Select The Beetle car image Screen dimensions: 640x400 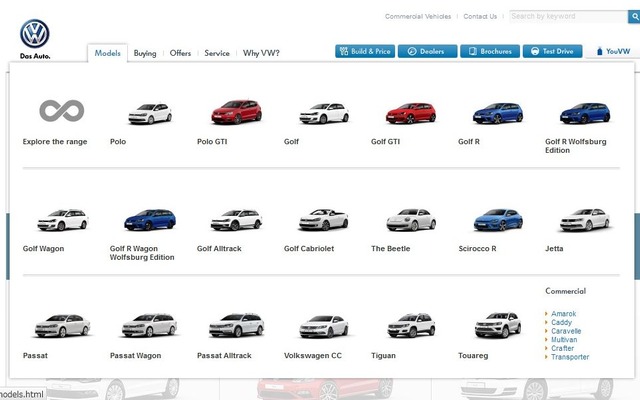click(x=411, y=220)
